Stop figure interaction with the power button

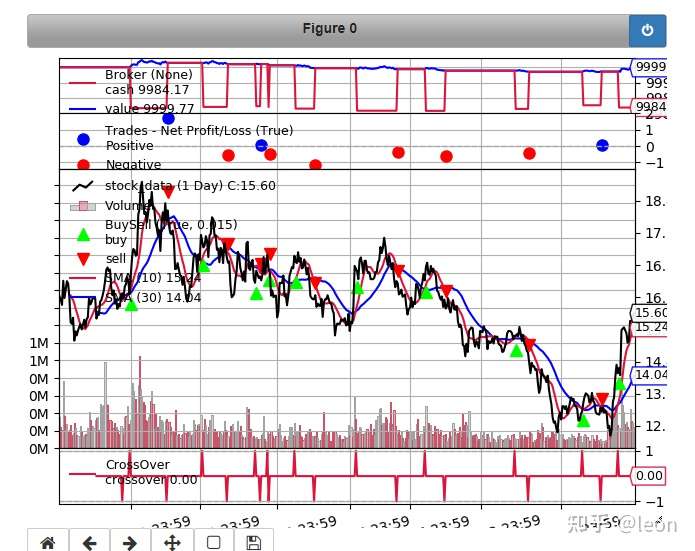(647, 31)
